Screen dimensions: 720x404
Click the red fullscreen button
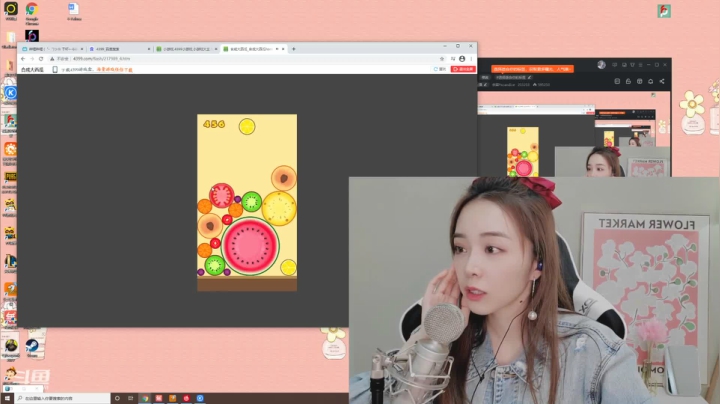coord(463,69)
